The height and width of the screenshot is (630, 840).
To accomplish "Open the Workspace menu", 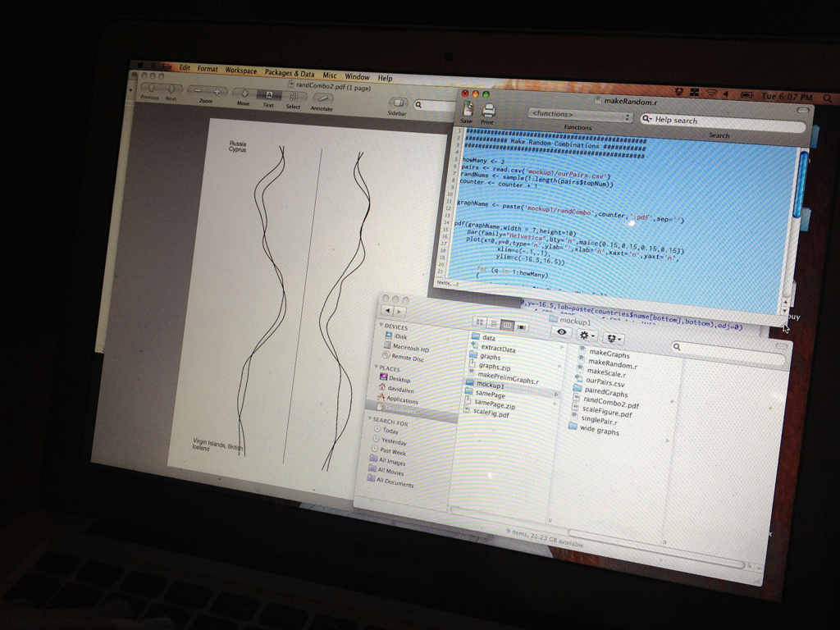I will coord(240,71).
